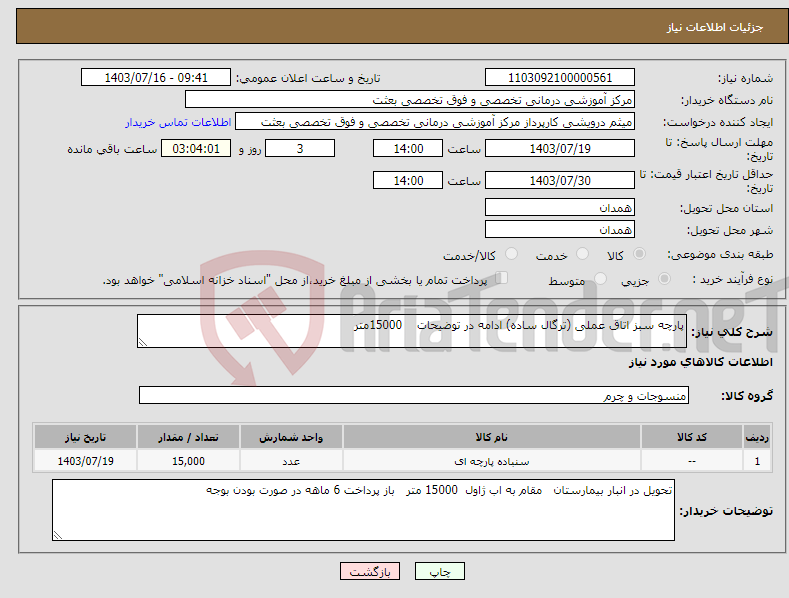
Task: Click the شرح کلی نیاز text area
Action: point(412,331)
